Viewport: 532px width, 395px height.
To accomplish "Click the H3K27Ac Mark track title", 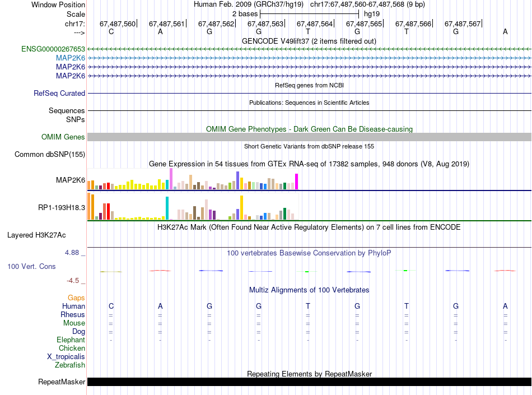I will [x=309, y=227].
